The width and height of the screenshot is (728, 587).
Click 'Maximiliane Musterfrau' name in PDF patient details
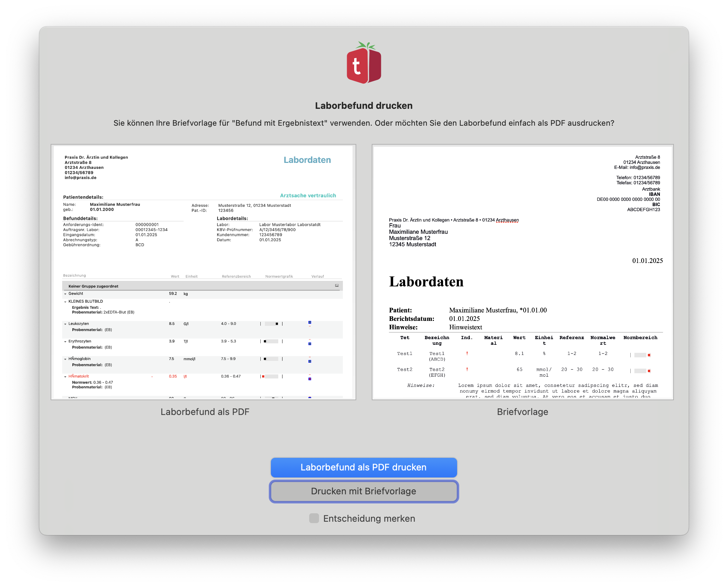tap(115, 204)
